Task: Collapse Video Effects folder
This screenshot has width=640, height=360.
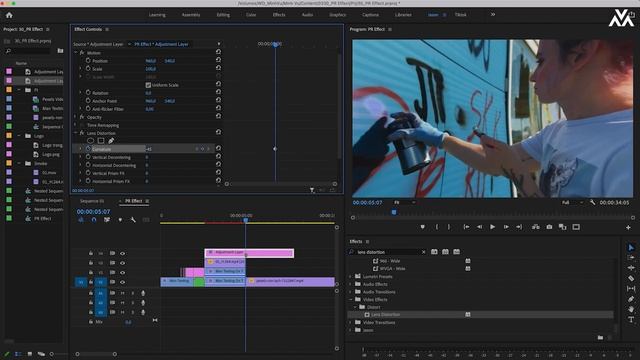Action: [350, 299]
